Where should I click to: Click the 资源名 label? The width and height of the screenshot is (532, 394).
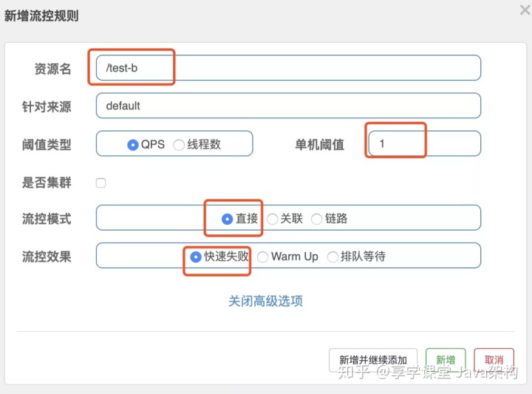coord(53,69)
